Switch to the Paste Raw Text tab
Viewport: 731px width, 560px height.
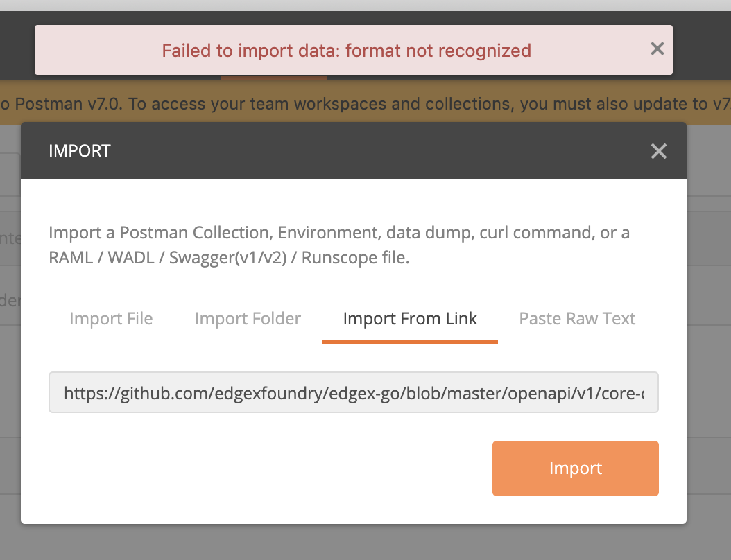(x=577, y=318)
